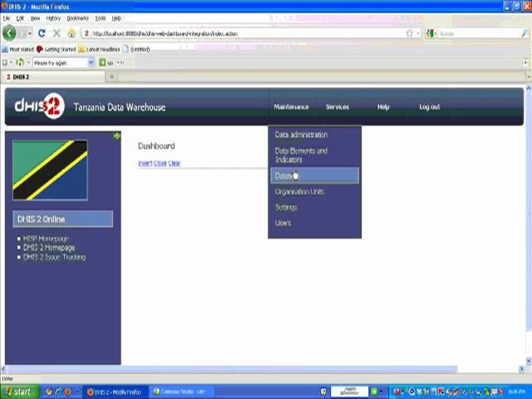Open the Bookmarks menu
This screenshot has height=399, width=532.
pos(77,18)
